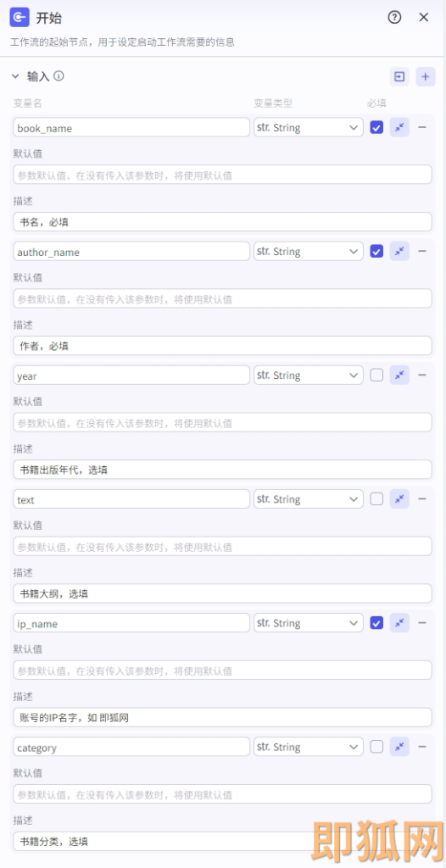
Task: Open type dropdown for author_name
Action: pos(309,251)
